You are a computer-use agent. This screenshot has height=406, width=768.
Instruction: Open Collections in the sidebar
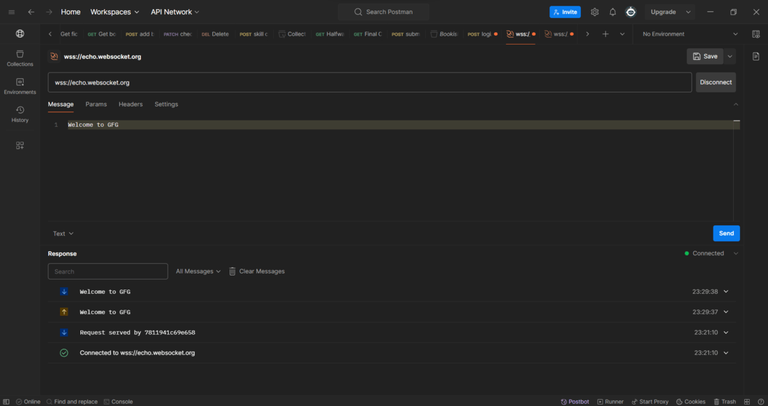(x=20, y=58)
